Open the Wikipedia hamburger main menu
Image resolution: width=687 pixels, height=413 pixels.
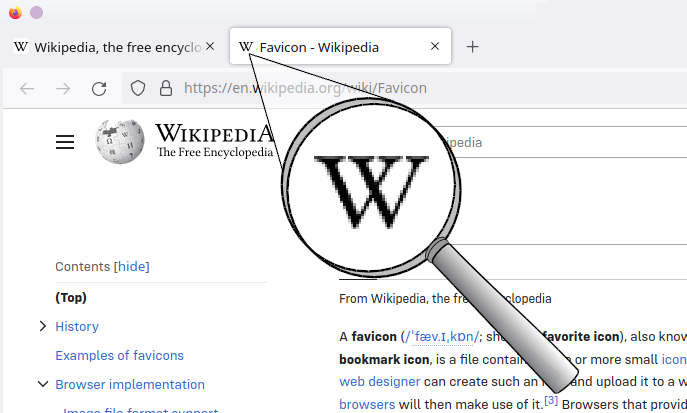[65, 143]
